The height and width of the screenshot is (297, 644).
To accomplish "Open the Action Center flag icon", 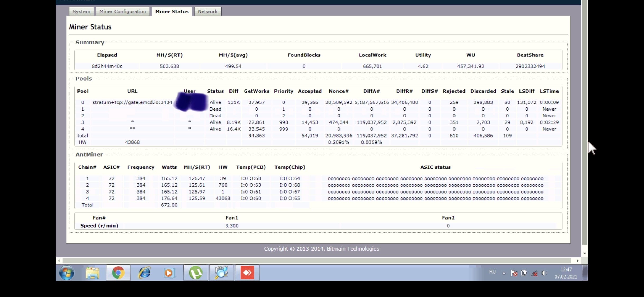I will point(514,273).
